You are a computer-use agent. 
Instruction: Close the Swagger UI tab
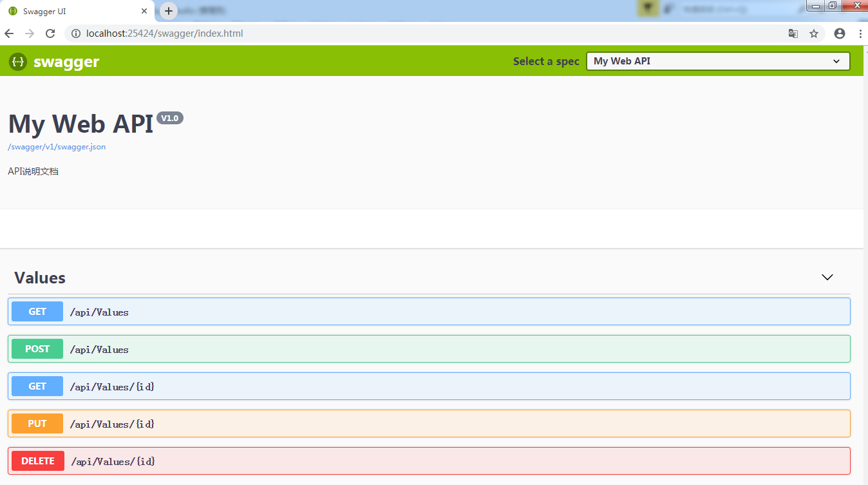[x=144, y=11]
